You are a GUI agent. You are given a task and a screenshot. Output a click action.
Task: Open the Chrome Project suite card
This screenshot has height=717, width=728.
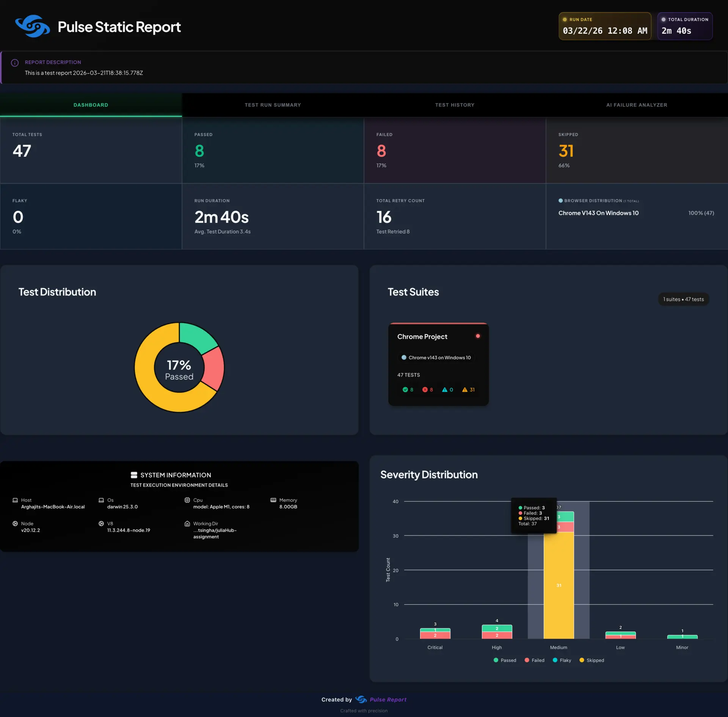[438, 364]
